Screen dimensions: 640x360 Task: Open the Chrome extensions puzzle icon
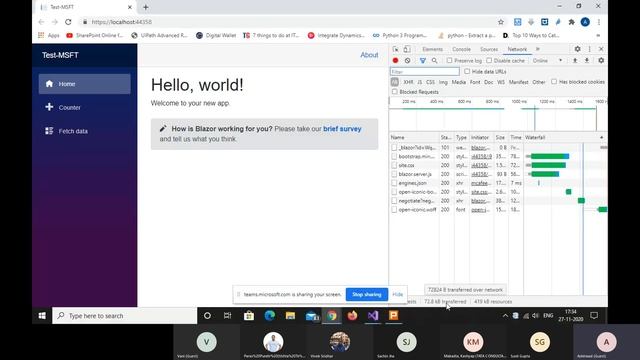pyautogui.click(x=571, y=22)
